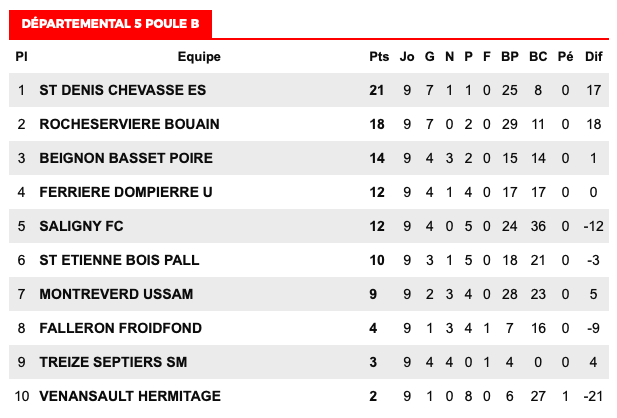Click the BP column header
The height and width of the screenshot is (418, 617).
click(x=510, y=57)
